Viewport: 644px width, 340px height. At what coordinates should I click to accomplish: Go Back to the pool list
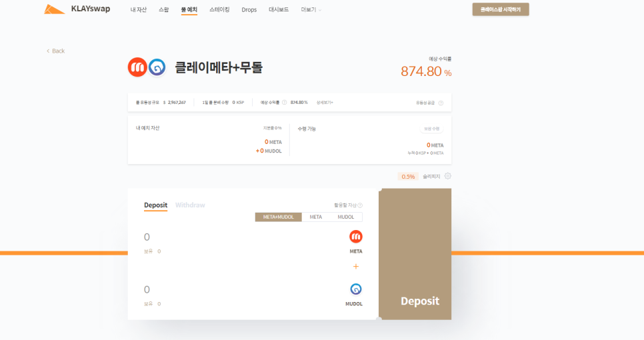click(55, 51)
